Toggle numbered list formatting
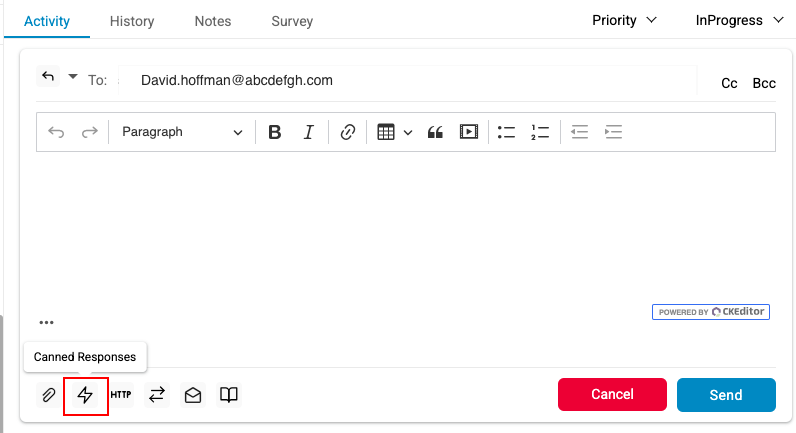 click(x=540, y=132)
